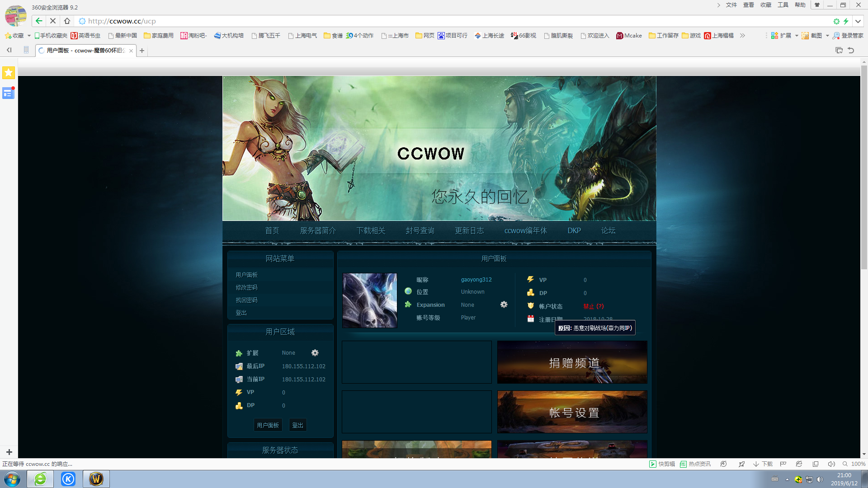Click the 修改密码 sidebar link
Image resolution: width=868 pixels, height=488 pixels.
246,287
